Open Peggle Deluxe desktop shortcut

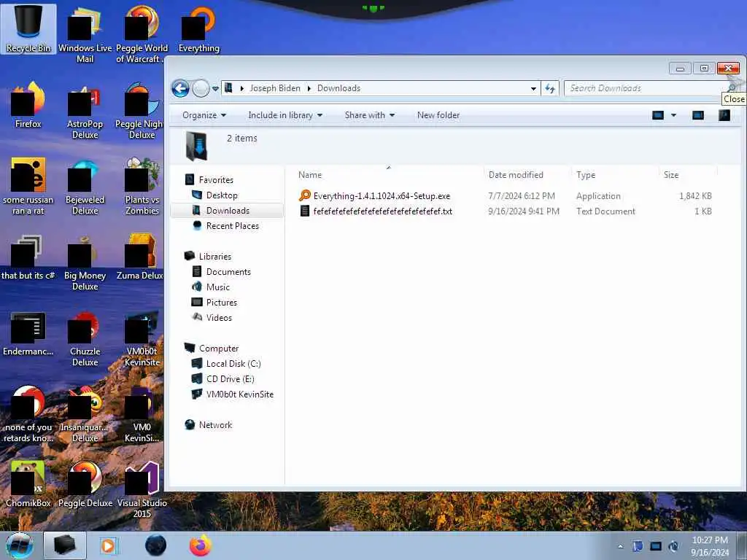[x=85, y=484]
